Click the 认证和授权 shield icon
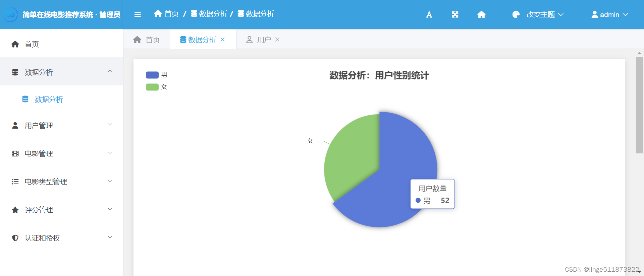 pyautogui.click(x=15, y=238)
